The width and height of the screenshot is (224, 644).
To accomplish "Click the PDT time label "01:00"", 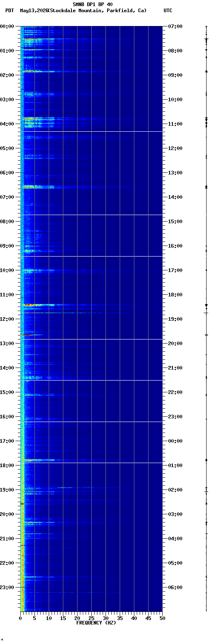I will (x=7, y=51).
